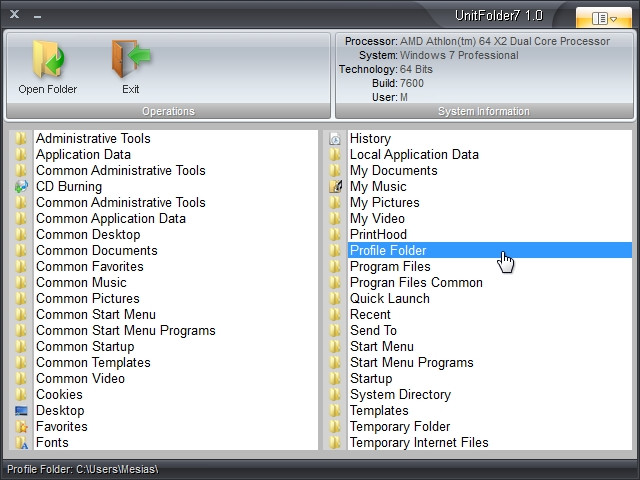Click the Desktop monitor icon

(x=21, y=411)
